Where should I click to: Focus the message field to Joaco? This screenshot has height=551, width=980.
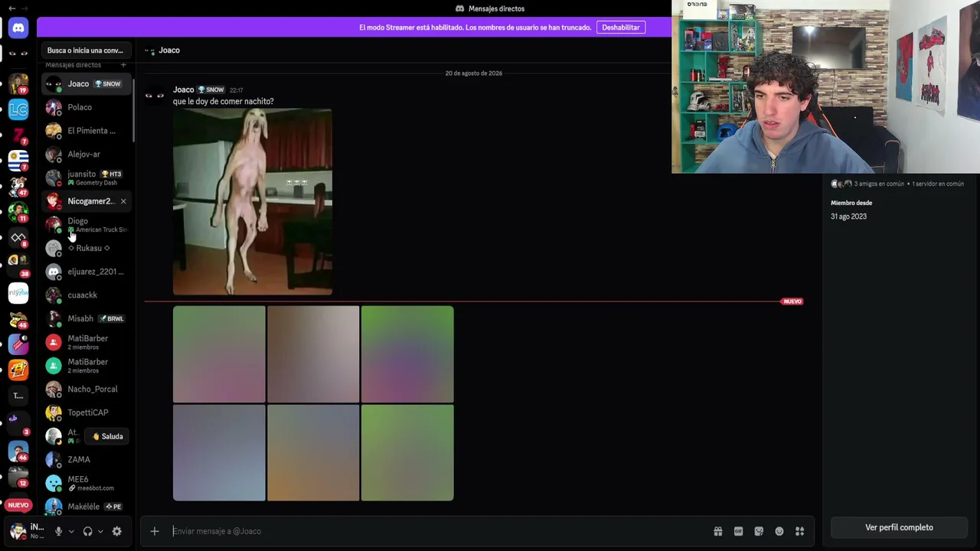[436, 531]
